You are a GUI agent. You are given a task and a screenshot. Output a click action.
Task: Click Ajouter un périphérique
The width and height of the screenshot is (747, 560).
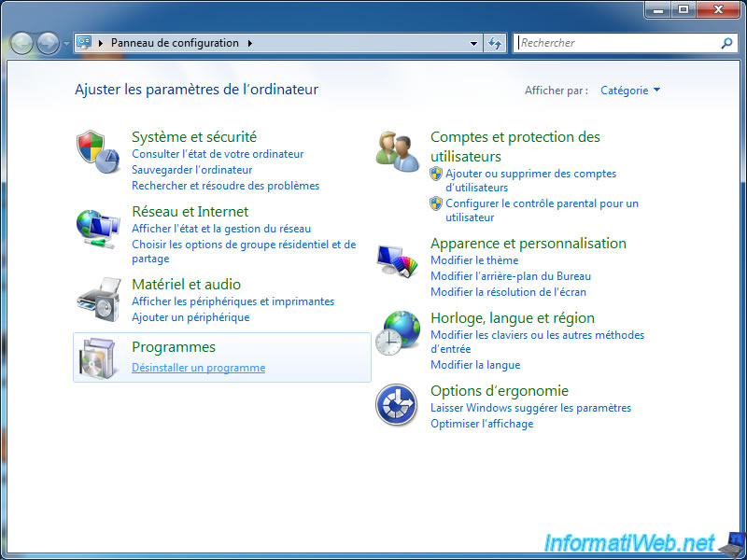click(190, 317)
